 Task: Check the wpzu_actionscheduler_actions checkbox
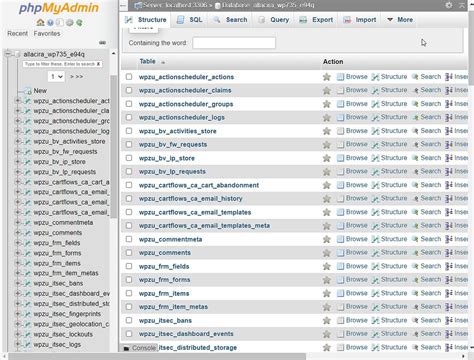coord(129,77)
